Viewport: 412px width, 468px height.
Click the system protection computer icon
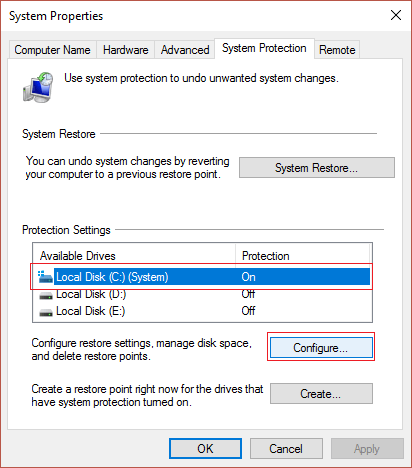pos(38,87)
